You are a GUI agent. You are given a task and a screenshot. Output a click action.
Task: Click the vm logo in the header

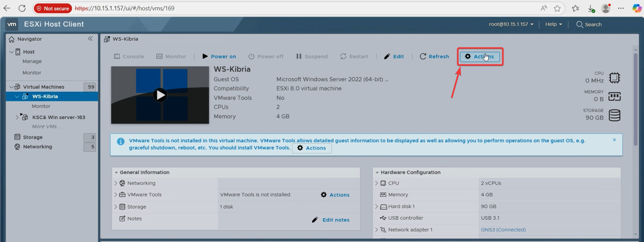12,24
